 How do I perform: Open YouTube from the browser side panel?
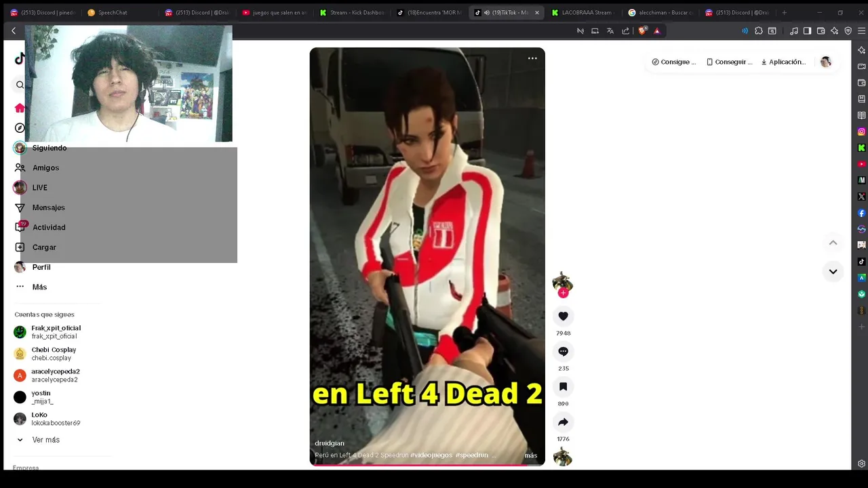pos(861,164)
